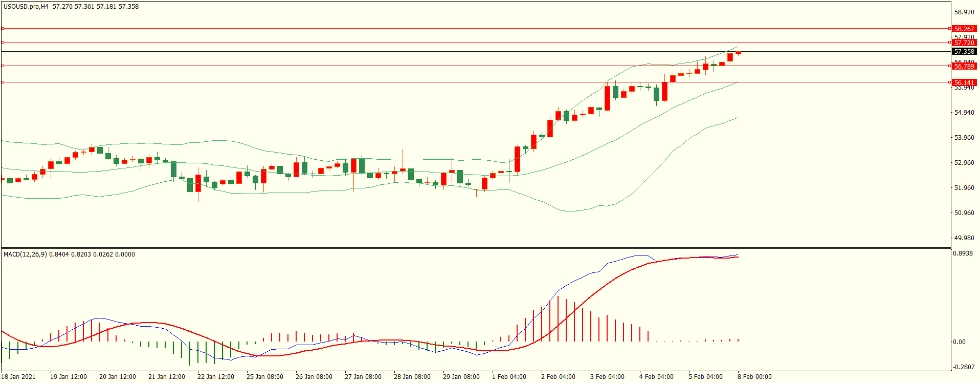The image size is (980, 383).
Task: Click left anchor square of 56.789 line
Action: [x=3, y=66]
